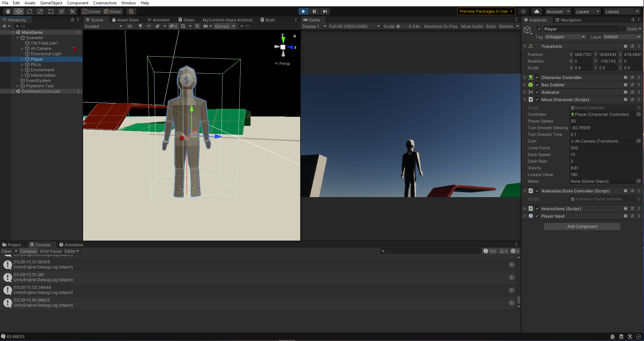Viewport: 644px width, 341px height.
Task: Click the auto-generate lighting icon in status bar
Action: 630,337
